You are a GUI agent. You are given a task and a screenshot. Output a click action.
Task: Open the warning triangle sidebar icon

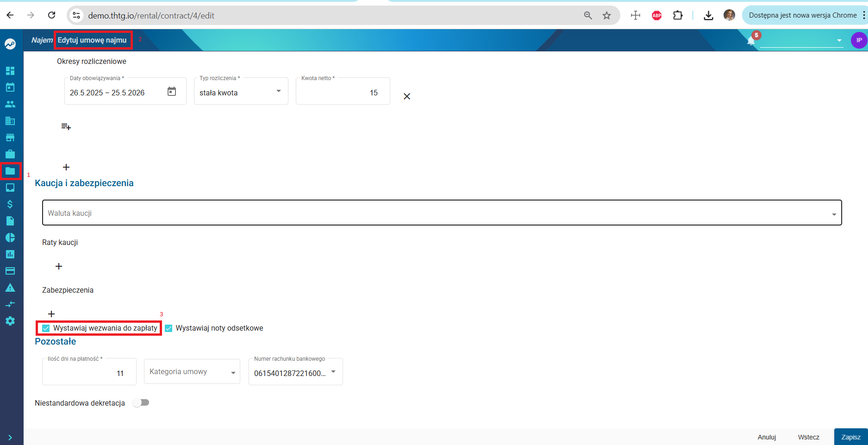pyautogui.click(x=10, y=288)
